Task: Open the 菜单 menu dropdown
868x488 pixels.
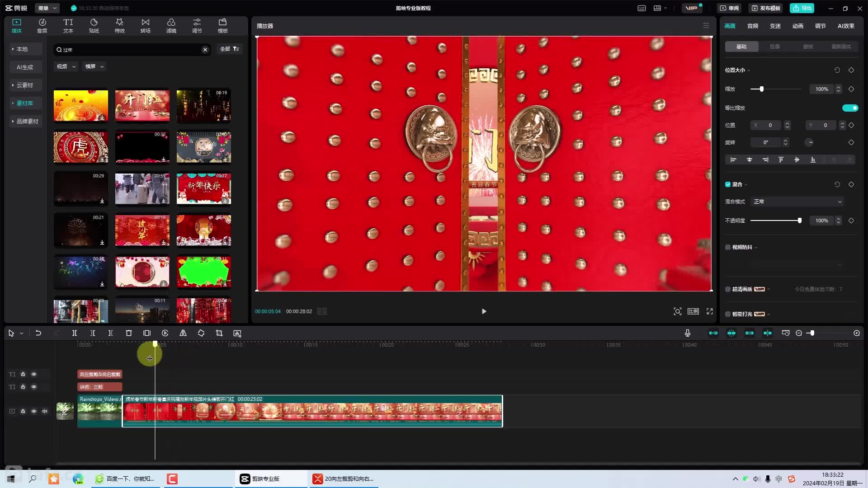Action: [47, 8]
